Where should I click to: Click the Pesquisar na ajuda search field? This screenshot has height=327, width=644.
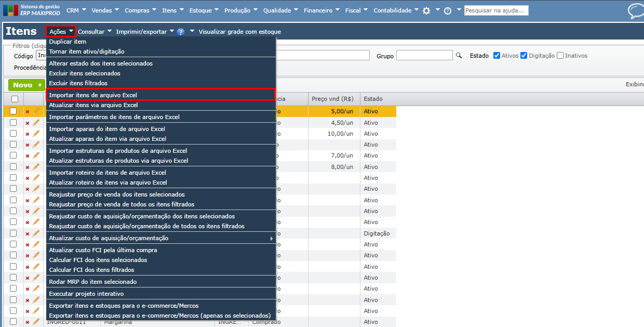496,10
